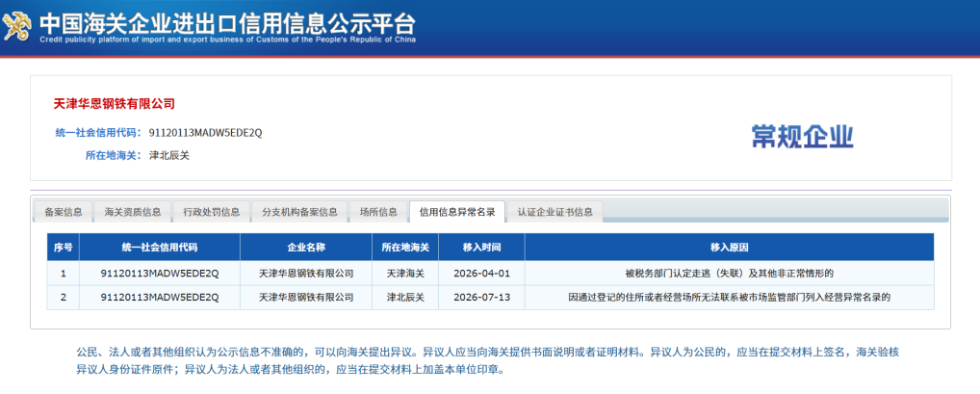Open the 行政处罚信息 tab
Image resolution: width=980 pixels, height=394 pixels.
coord(211,212)
